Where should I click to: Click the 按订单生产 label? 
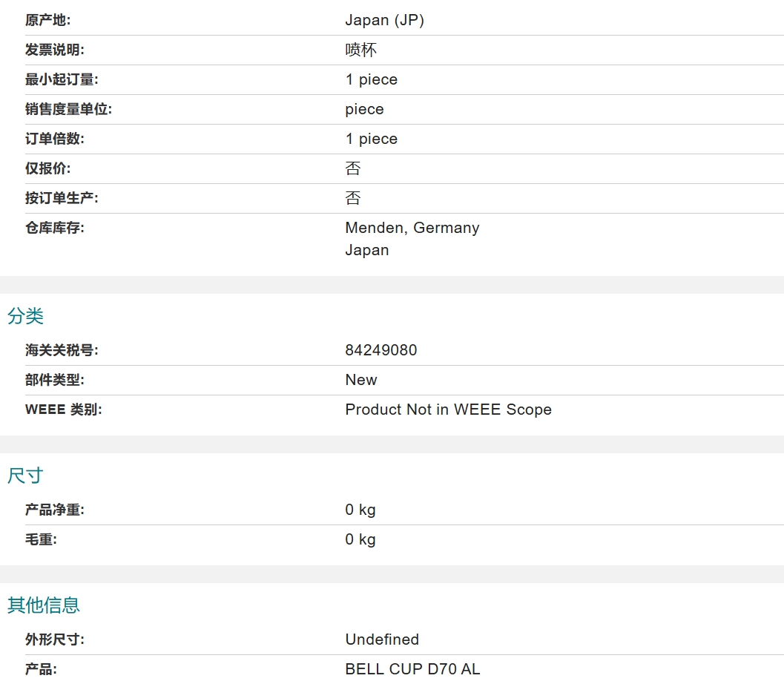click(x=62, y=198)
